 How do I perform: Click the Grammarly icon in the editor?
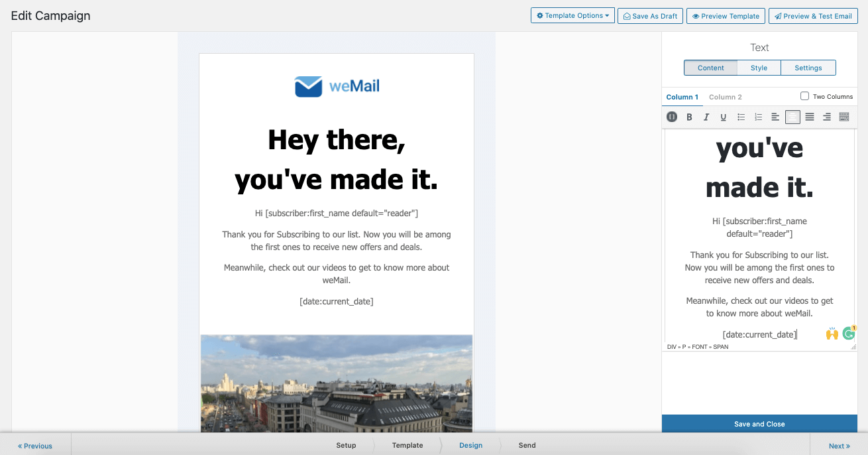click(849, 333)
